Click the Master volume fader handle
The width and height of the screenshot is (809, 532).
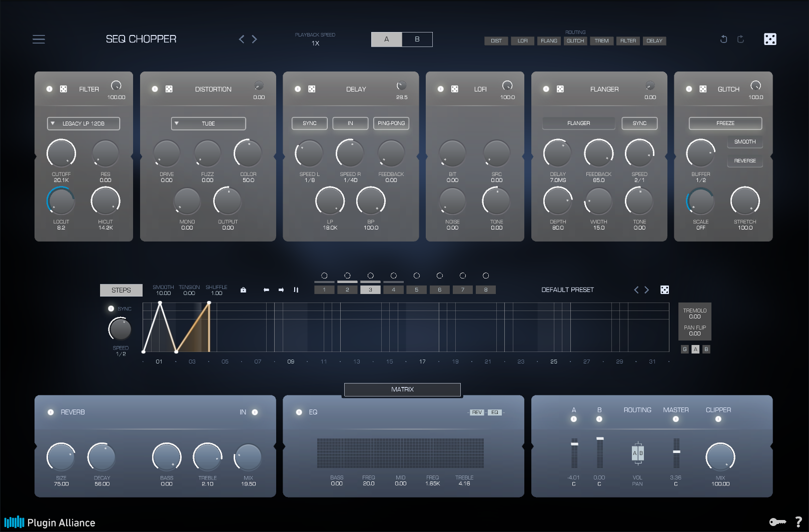(x=676, y=451)
